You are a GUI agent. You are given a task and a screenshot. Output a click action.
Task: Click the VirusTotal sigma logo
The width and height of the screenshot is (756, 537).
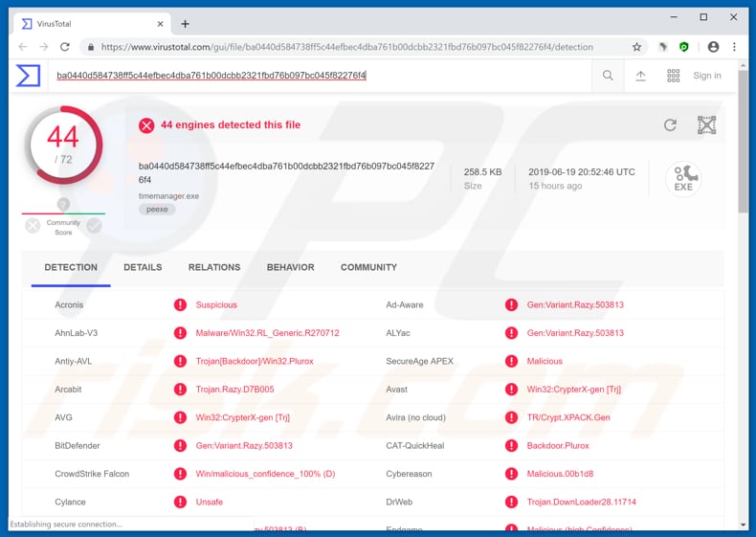pos(28,76)
